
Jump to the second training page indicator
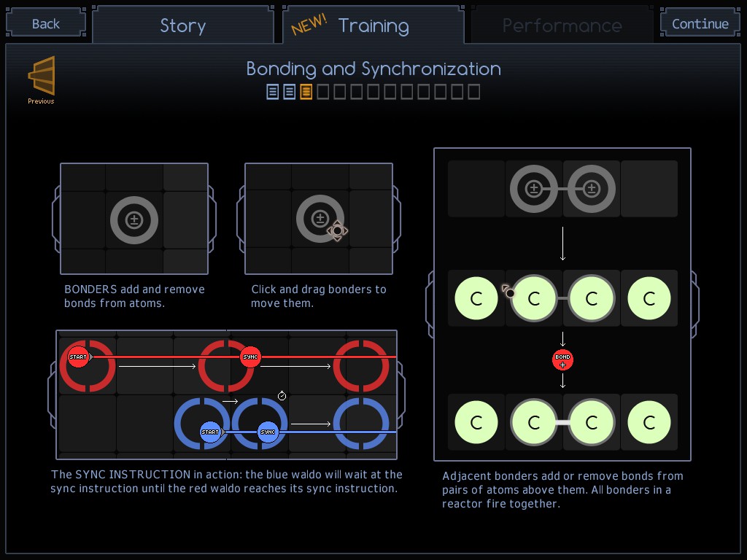point(289,92)
